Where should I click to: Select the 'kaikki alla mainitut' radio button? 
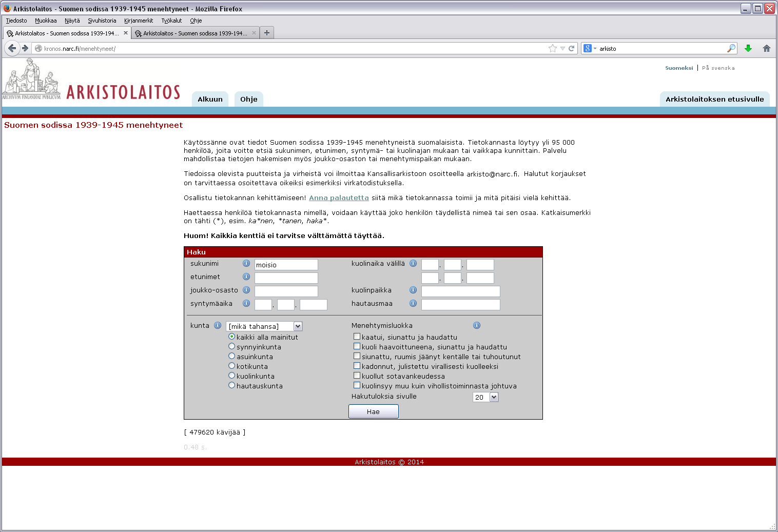pyautogui.click(x=232, y=337)
